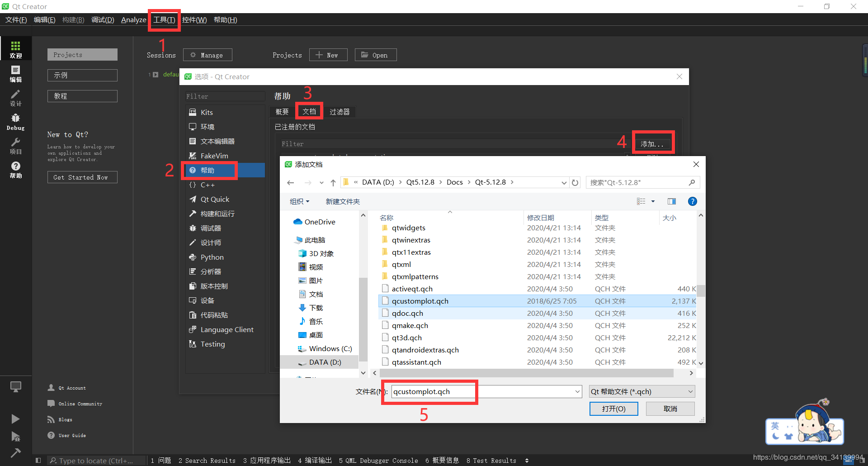Screen dimensions: 868x466
Task: Click the search Qt-5.12.8 box
Action: pyautogui.click(x=637, y=183)
